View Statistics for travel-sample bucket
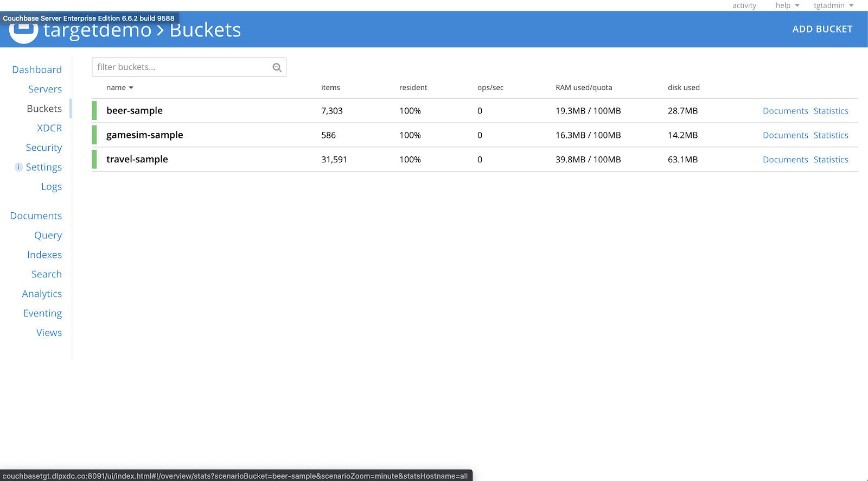The height and width of the screenshot is (481, 868). point(831,160)
